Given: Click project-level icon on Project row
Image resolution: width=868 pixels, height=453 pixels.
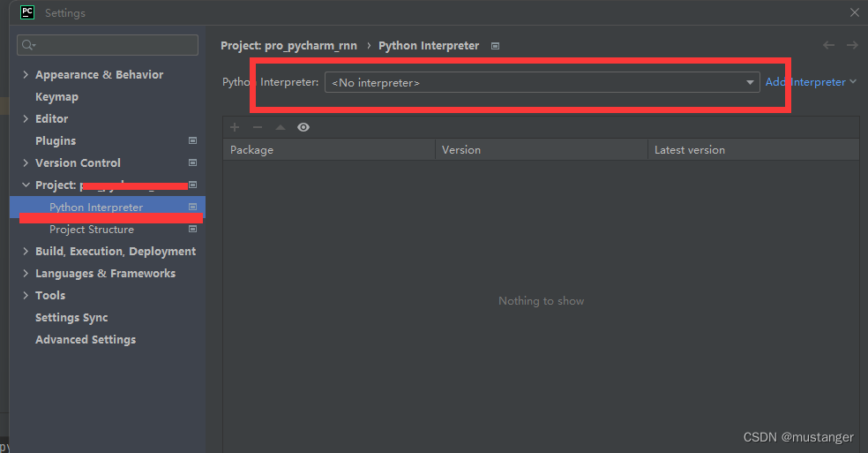Looking at the screenshot, I should click(x=192, y=185).
